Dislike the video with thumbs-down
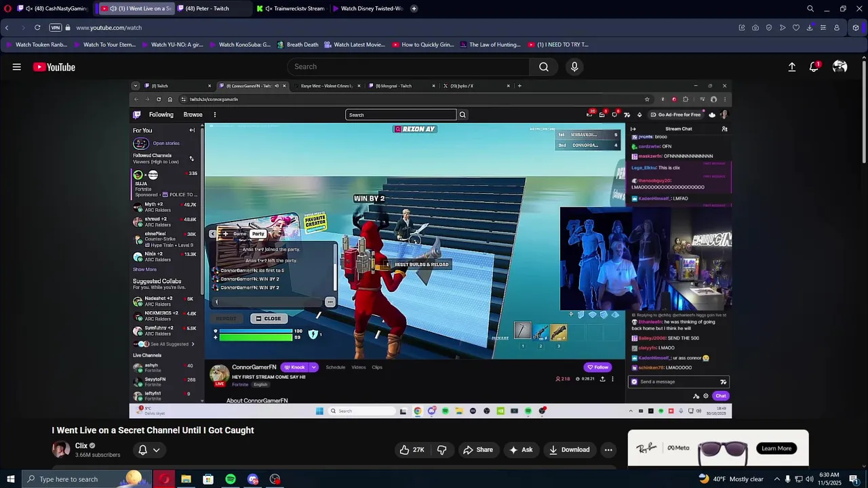 [442, 449]
